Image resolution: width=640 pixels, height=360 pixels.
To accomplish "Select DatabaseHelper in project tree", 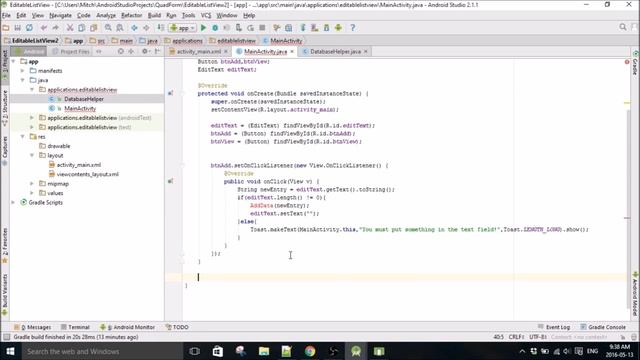I will [x=83, y=99].
